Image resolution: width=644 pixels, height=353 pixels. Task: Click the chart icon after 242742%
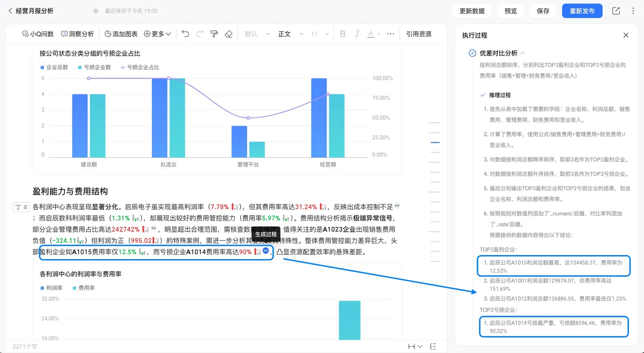click(x=146, y=229)
